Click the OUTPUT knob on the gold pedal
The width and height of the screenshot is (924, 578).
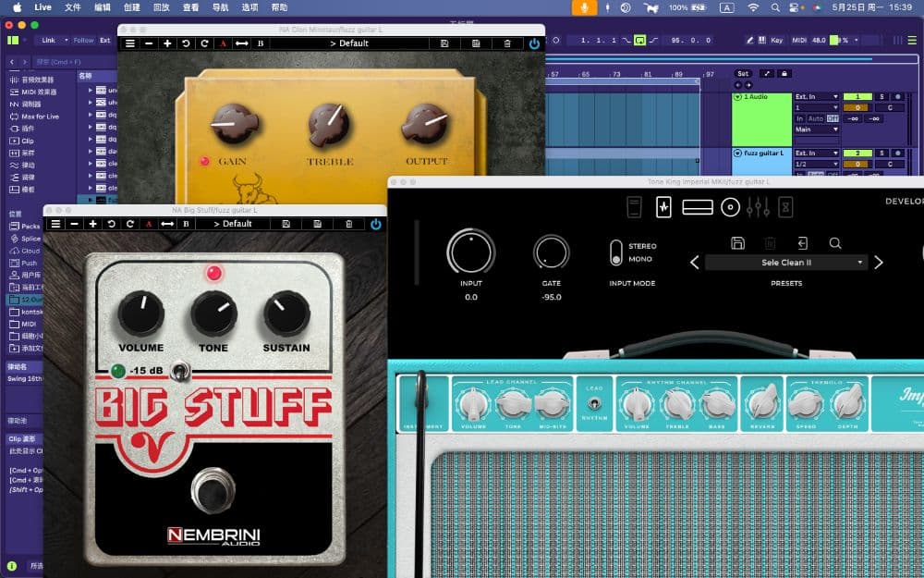[x=425, y=125]
